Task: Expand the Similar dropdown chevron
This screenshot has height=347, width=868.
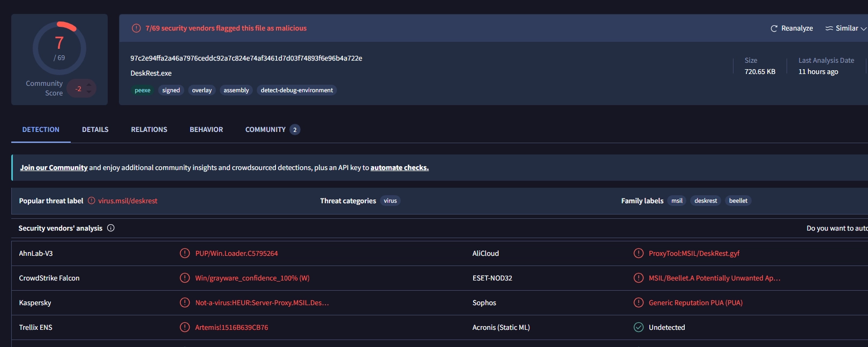Action: click(x=863, y=29)
